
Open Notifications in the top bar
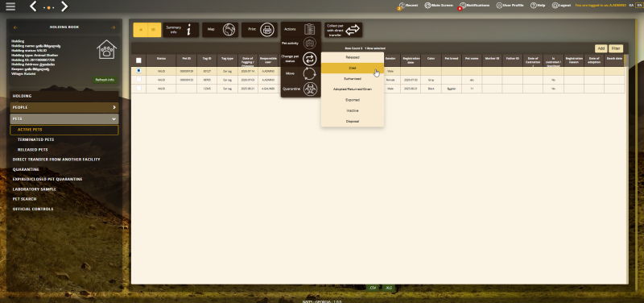coord(474,6)
